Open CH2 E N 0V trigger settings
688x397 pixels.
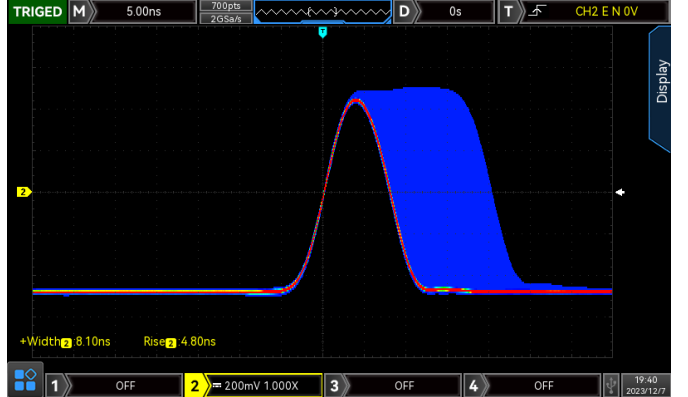606,11
